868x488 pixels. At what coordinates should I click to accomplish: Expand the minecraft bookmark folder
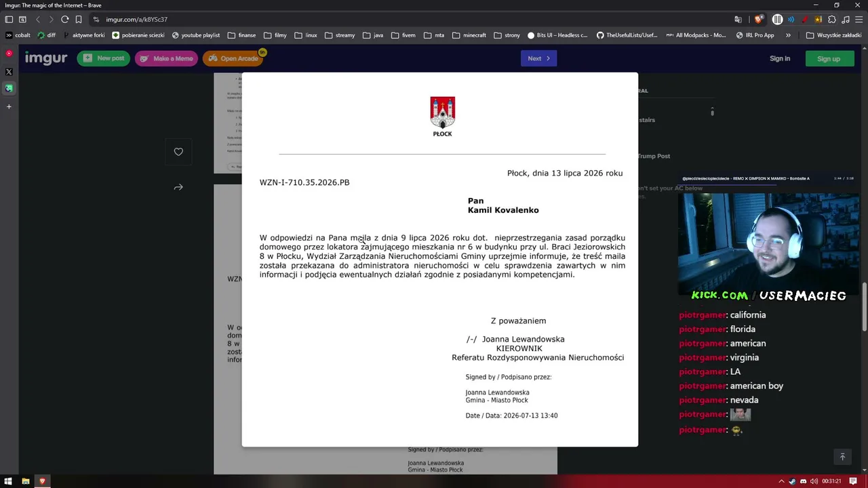point(469,35)
